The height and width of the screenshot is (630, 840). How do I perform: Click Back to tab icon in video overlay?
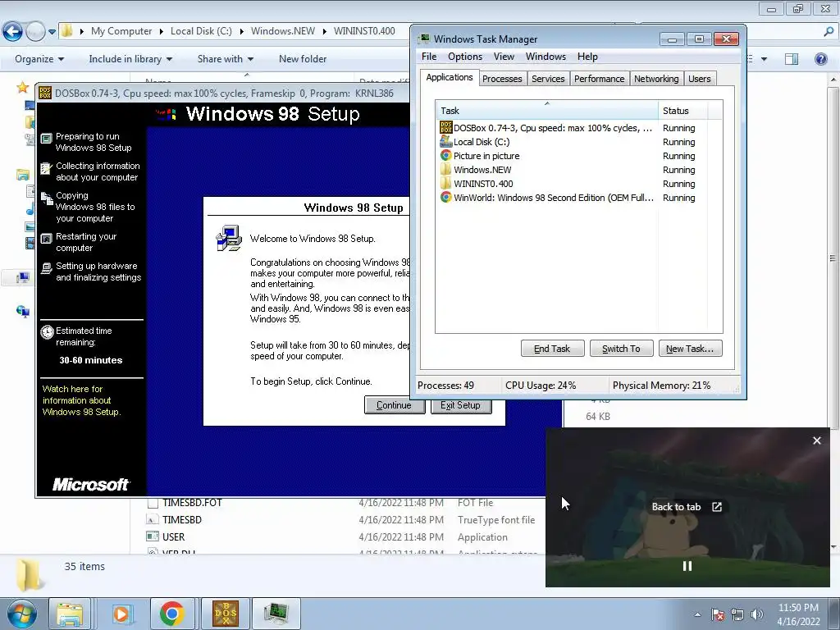click(x=717, y=507)
